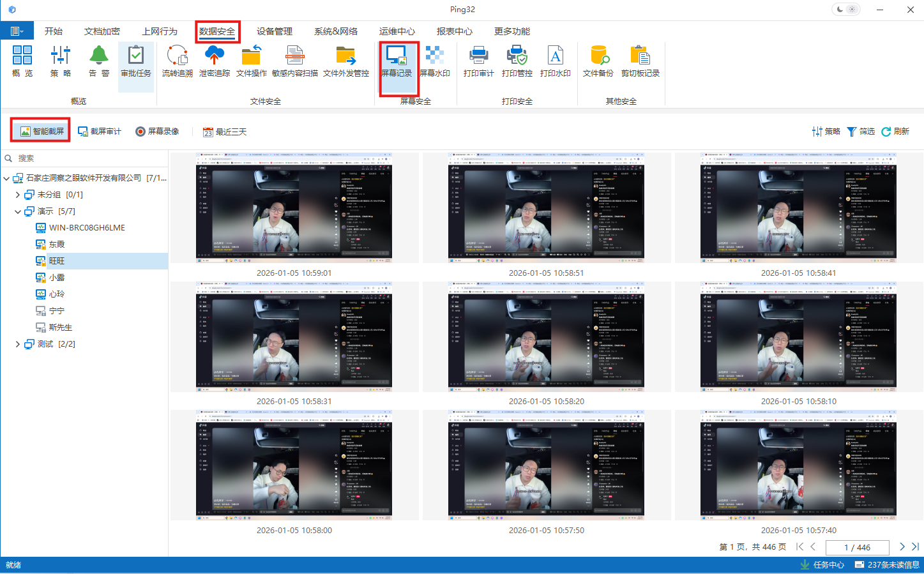Open the 最近三天 date range selector

225,132
